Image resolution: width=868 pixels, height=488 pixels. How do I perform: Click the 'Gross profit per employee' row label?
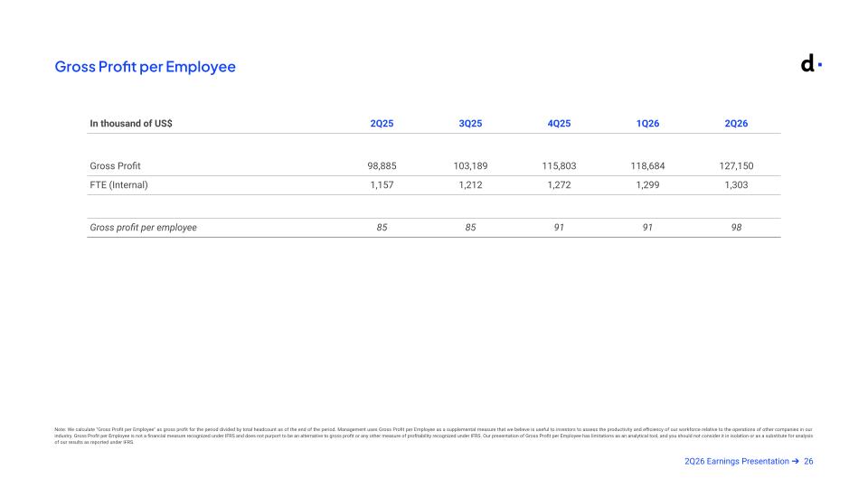144,228
